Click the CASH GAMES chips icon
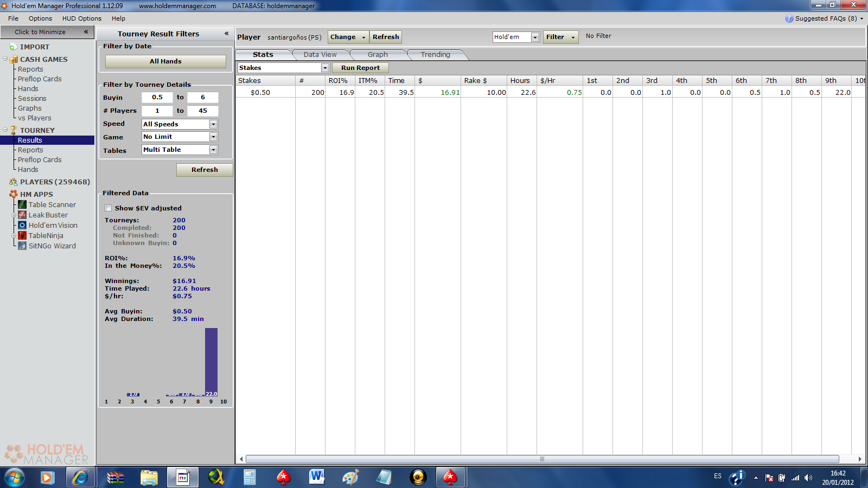The height and width of the screenshot is (488, 868). (x=14, y=59)
